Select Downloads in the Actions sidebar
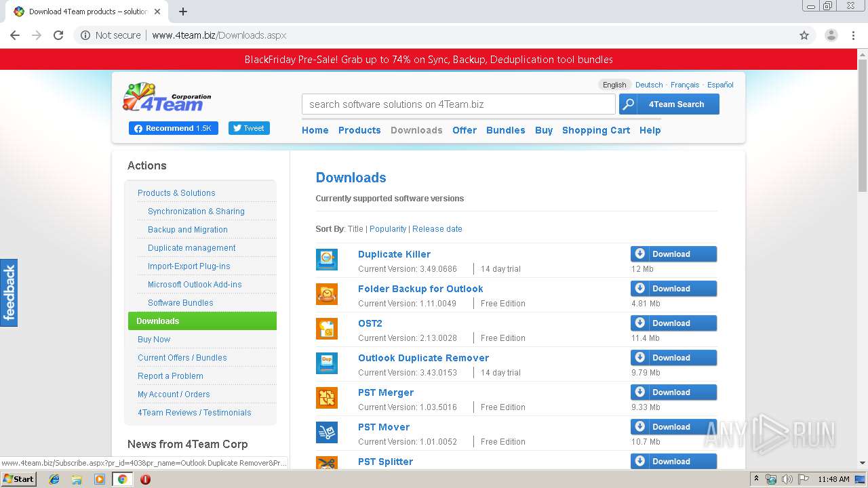The width and height of the screenshot is (868, 488). click(202, 321)
